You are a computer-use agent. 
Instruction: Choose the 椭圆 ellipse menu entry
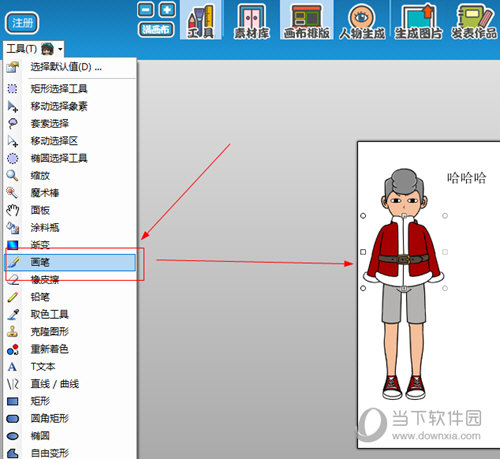tap(70, 436)
